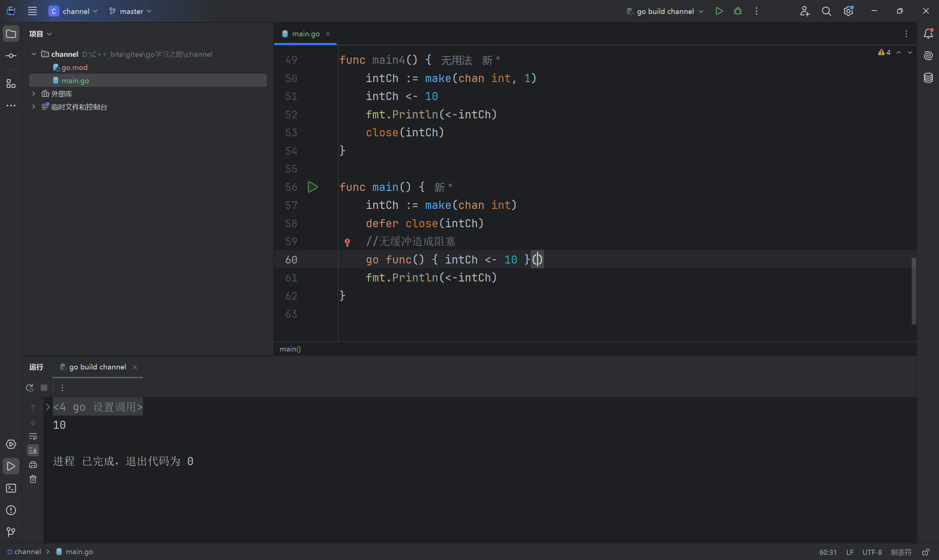This screenshot has height=560, width=939.
Task: Change 制表符 indent setting
Action: (901, 552)
